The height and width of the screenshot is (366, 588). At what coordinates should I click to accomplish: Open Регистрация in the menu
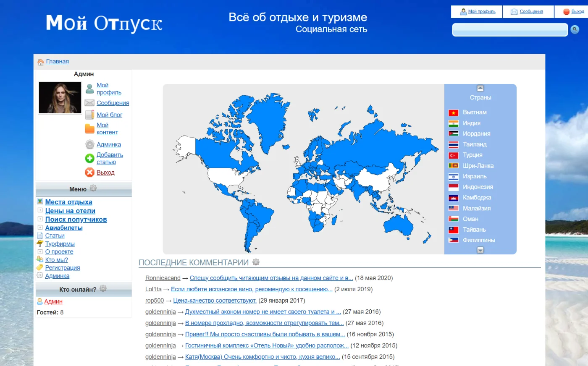pos(63,268)
